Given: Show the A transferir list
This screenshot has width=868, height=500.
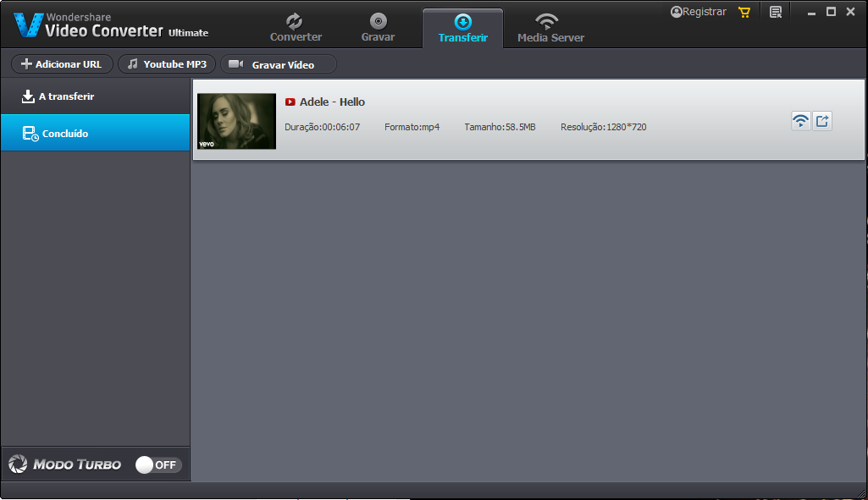Looking at the screenshot, I should [x=95, y=96].
